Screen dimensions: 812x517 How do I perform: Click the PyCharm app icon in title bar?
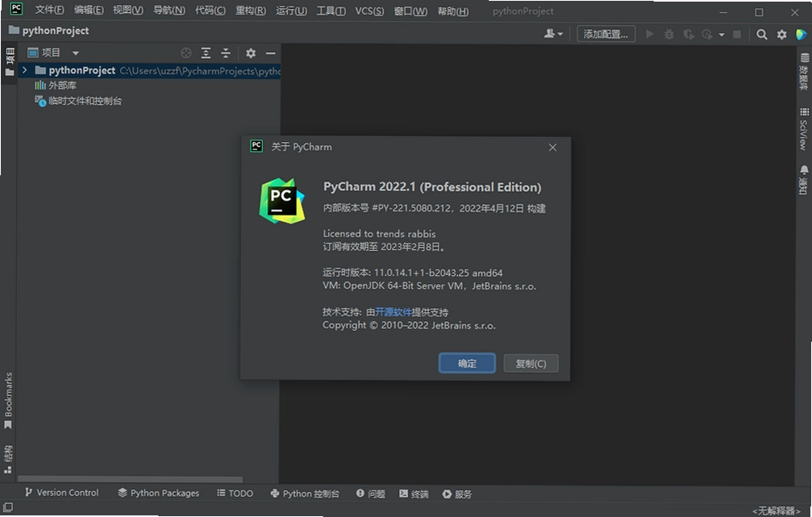click(16, 9)
